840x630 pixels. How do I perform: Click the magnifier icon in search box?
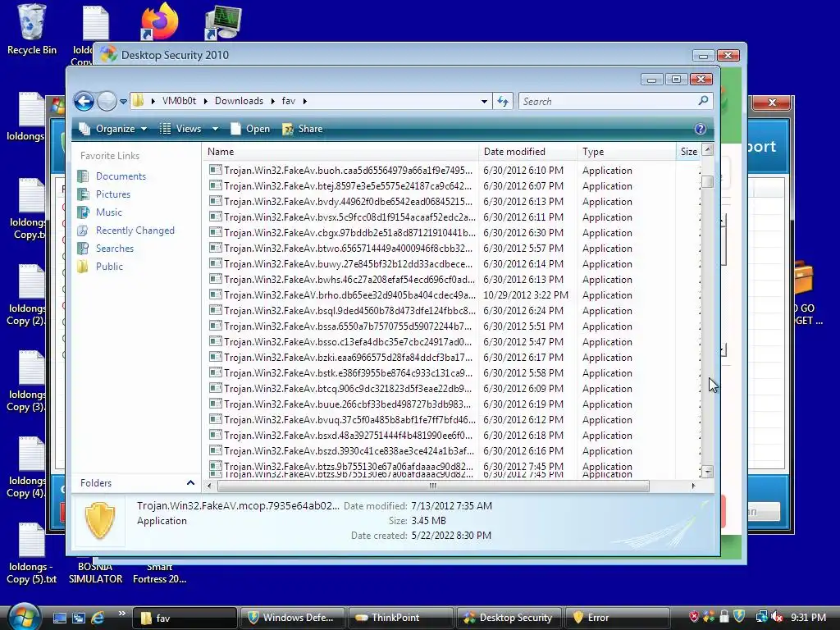pos(703,101)
